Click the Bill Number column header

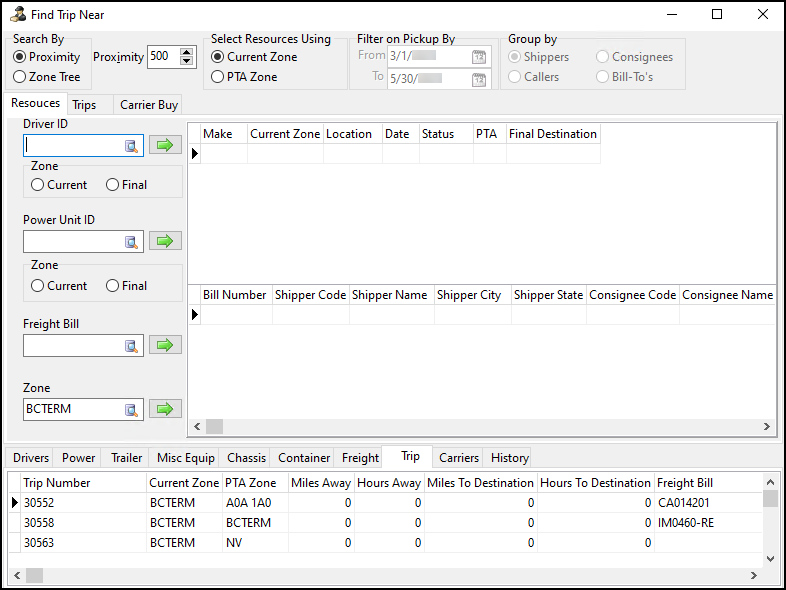234,295
